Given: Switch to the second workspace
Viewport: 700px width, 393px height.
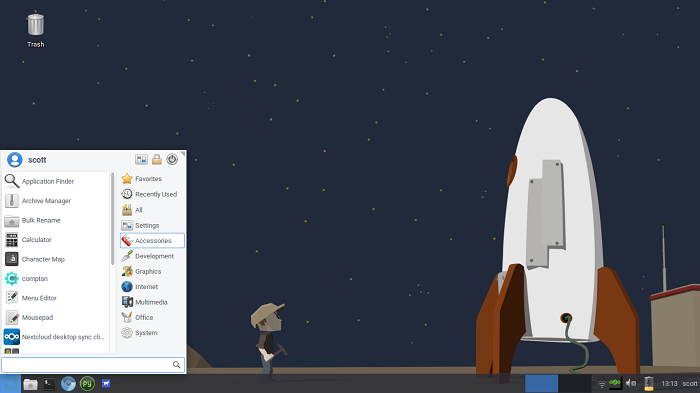Looking at the screenshot, I should (x=575, y=384).
